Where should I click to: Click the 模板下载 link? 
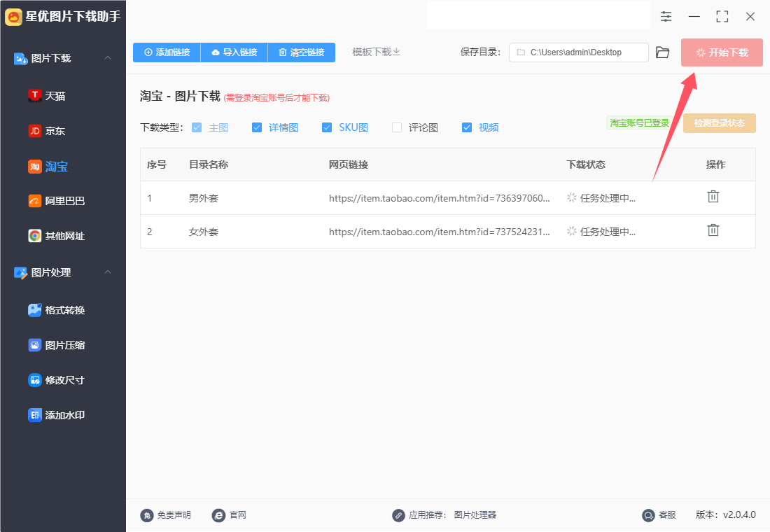click(x=376, y=52)
